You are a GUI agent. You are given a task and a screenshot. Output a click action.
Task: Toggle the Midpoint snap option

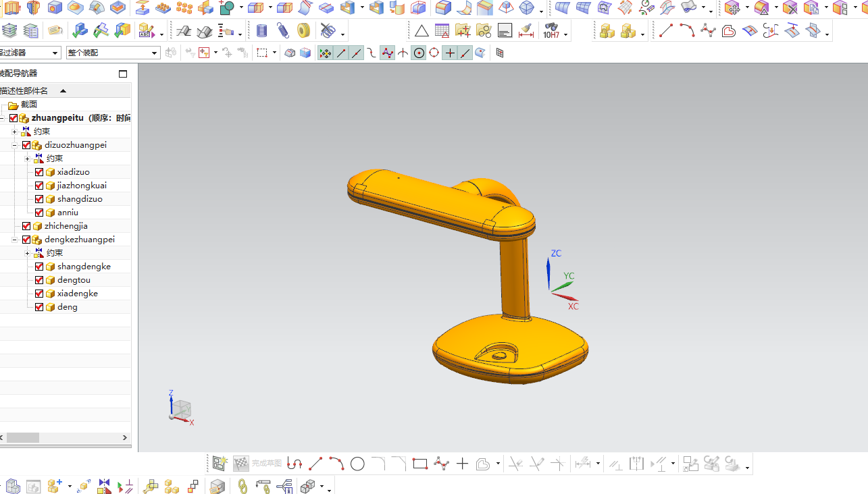tap(356, 53)
